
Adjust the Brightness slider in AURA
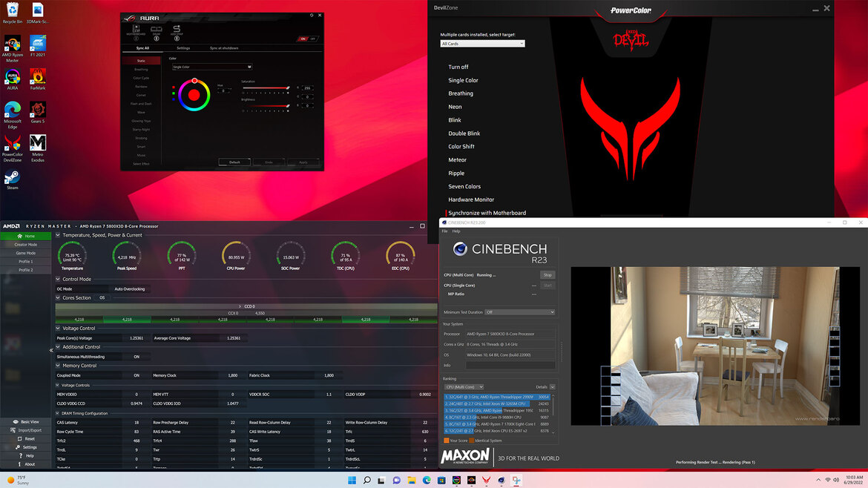tap(266, 106)
